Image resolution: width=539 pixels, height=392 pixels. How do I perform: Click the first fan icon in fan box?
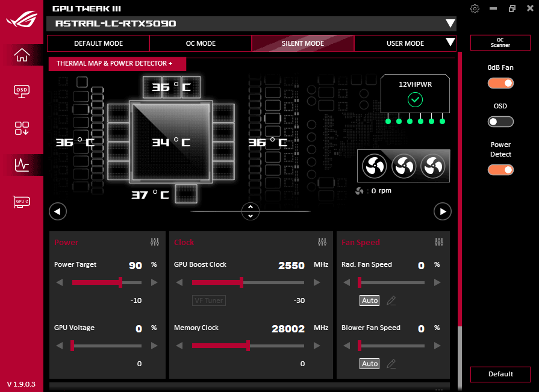[375, 166]
